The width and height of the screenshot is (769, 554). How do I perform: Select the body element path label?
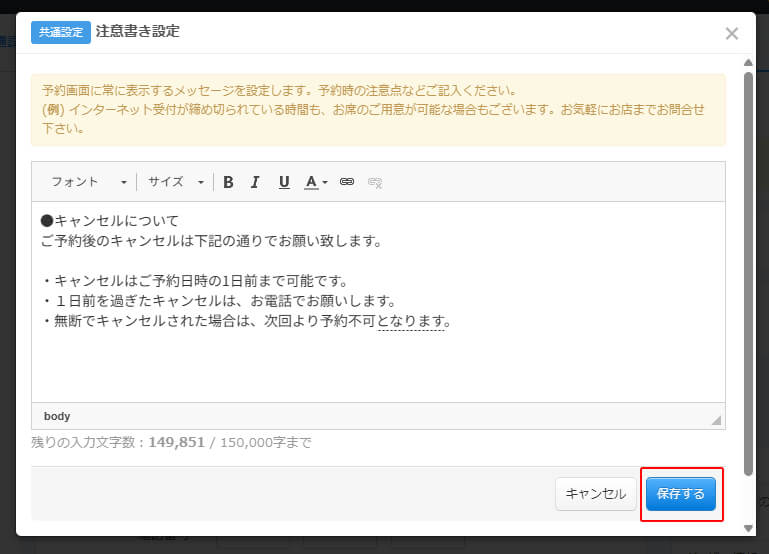[57, 416]
